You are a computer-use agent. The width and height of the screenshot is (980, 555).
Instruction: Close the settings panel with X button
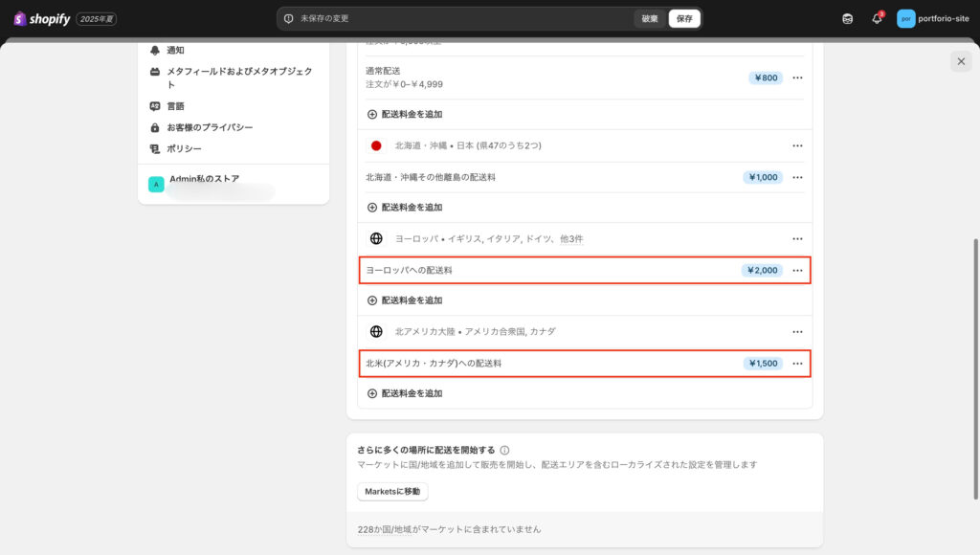coord(961,61)
